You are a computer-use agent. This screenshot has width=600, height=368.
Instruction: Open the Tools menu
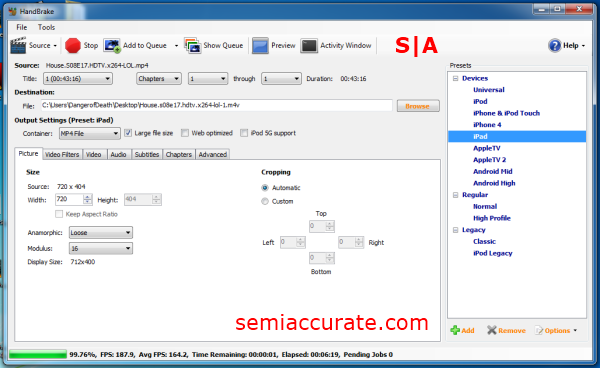(x=46, y=27)
